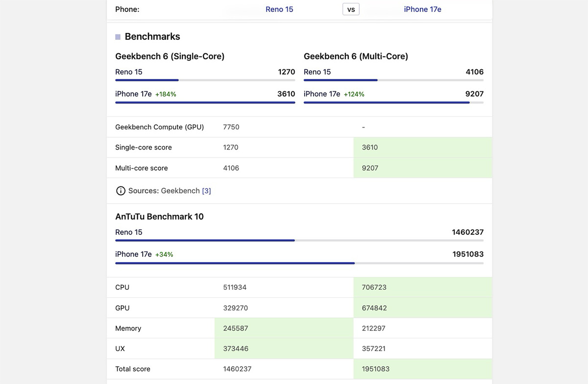Select the Geekbench 6 (Single-Core) heading
Viewport: 588px width, 384px height.
pos(170,56)
